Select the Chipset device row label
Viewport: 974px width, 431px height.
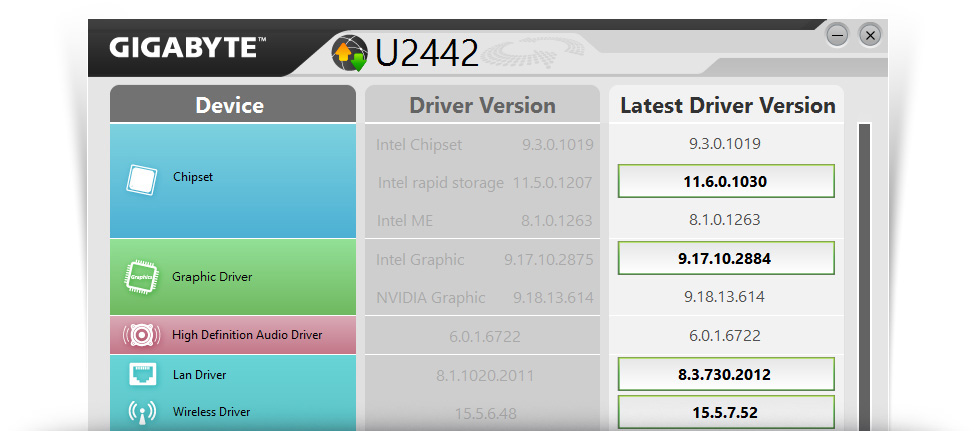point(193,177)
